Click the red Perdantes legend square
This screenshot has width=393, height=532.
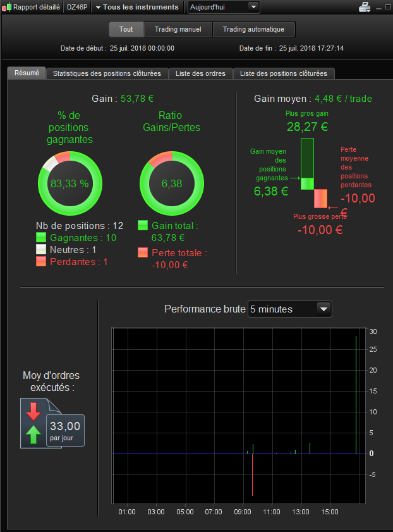41,261
